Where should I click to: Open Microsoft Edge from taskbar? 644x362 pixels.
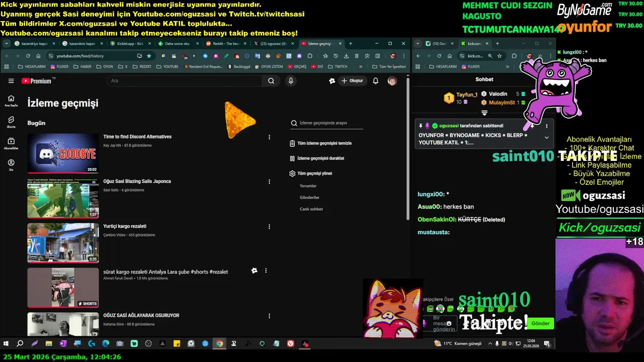tap(106, 344)
